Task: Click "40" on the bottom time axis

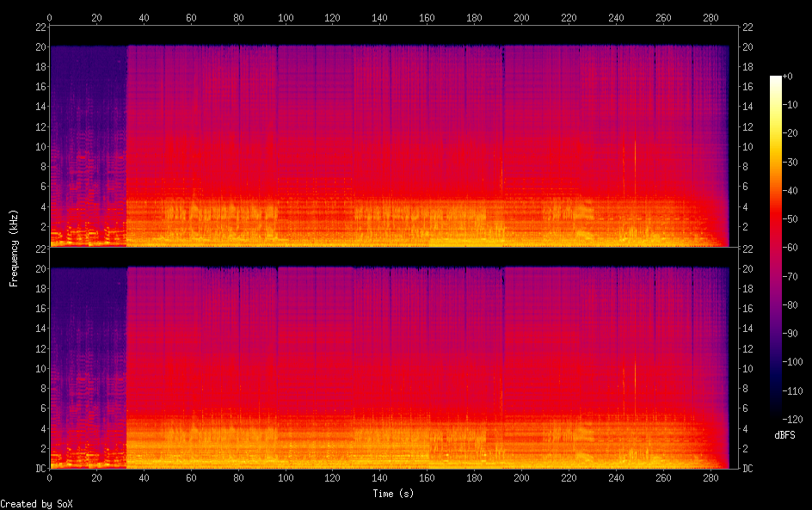Action: point(144,478)
